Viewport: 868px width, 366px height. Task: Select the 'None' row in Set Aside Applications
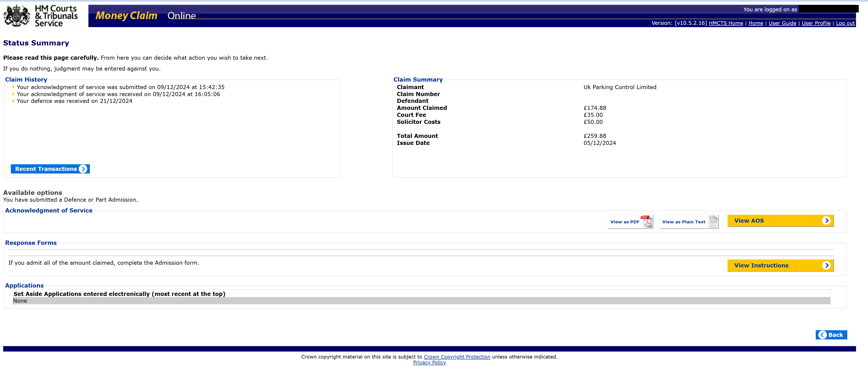[421, 301]
